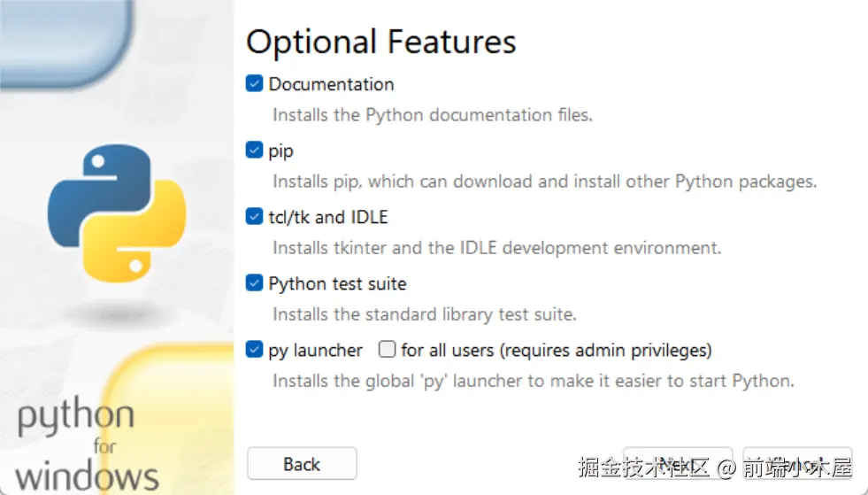Screen dimensions: 868x495
Task: Toggle the pip checkbox off
Action: pos(255,151)
